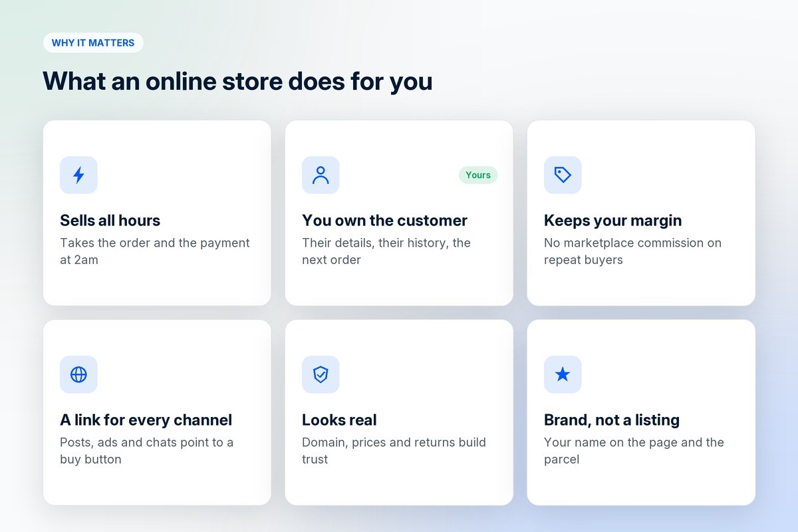
Task: Click text Domain, prices and returns build trust
Action: (x=394, y=451)
